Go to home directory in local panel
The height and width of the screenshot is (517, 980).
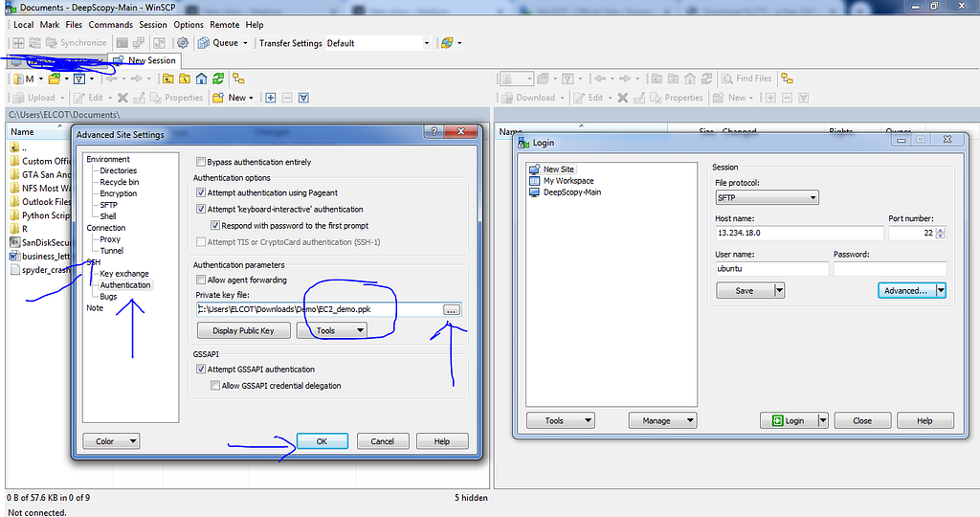point(201,79)
